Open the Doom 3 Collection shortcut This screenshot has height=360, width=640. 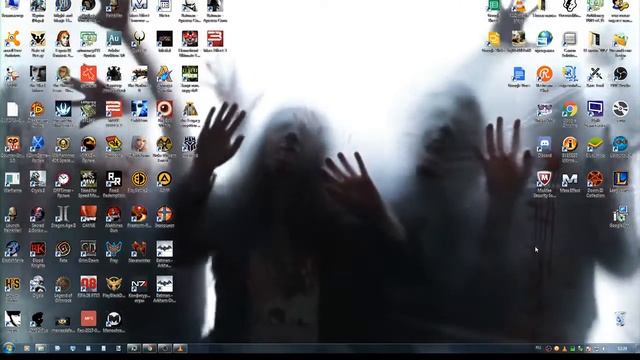[595, 179]
